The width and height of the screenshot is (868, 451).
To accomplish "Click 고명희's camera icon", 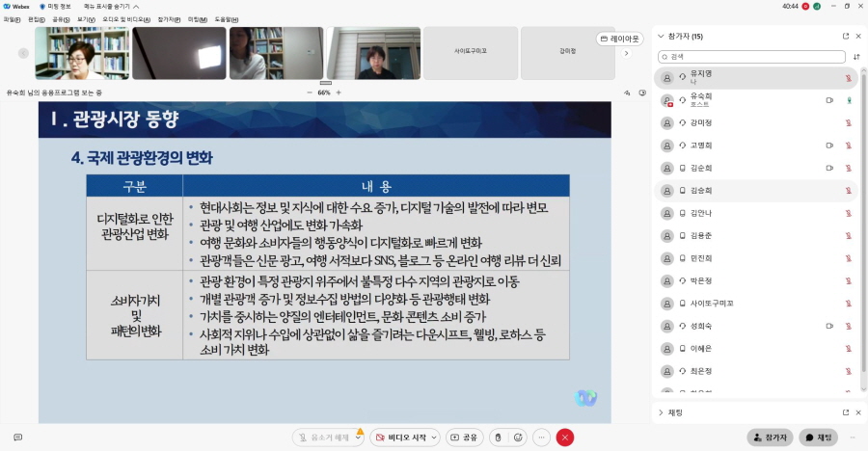I will [829, 146].
